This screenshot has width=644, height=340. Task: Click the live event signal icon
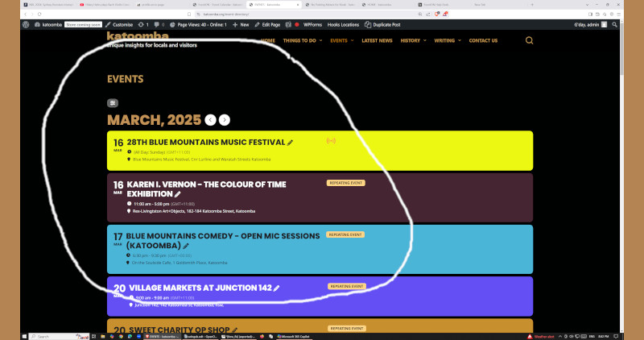pyautogui.click(x=331, y=141)
